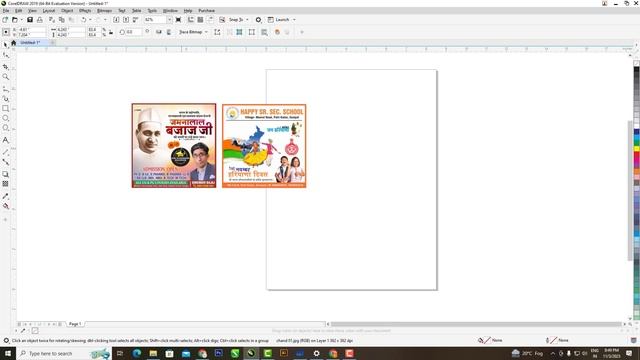
Task: Click the object X position field
Action: pos(31,30)
